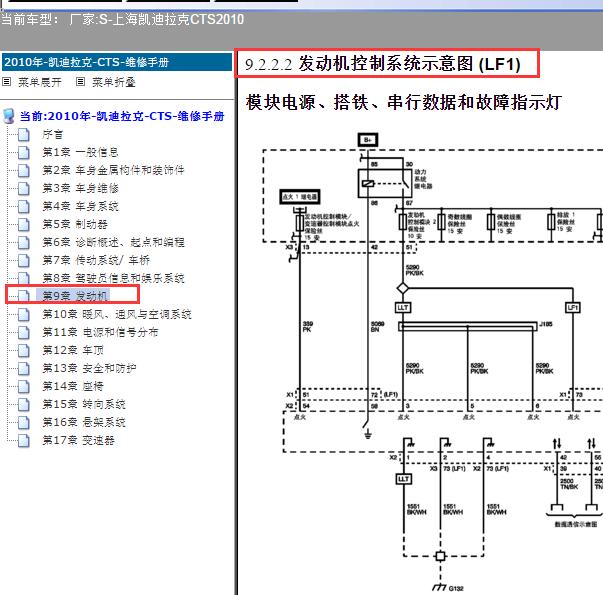The height and width of the screenshot is (595, 603).
Task: Click page icon next to 第3章
Action: (x=24, y=188)
